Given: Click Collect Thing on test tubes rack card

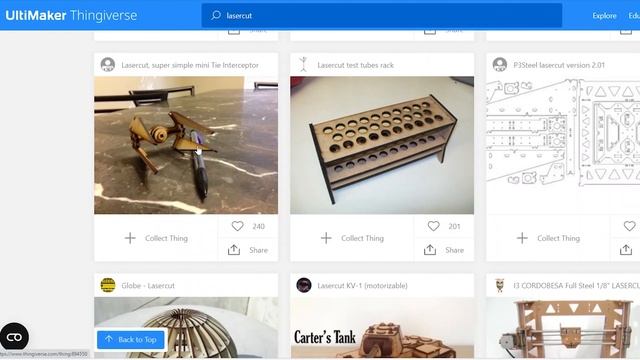Looking at the screenshot, I should pyautogui.click(x=362, y=238).
